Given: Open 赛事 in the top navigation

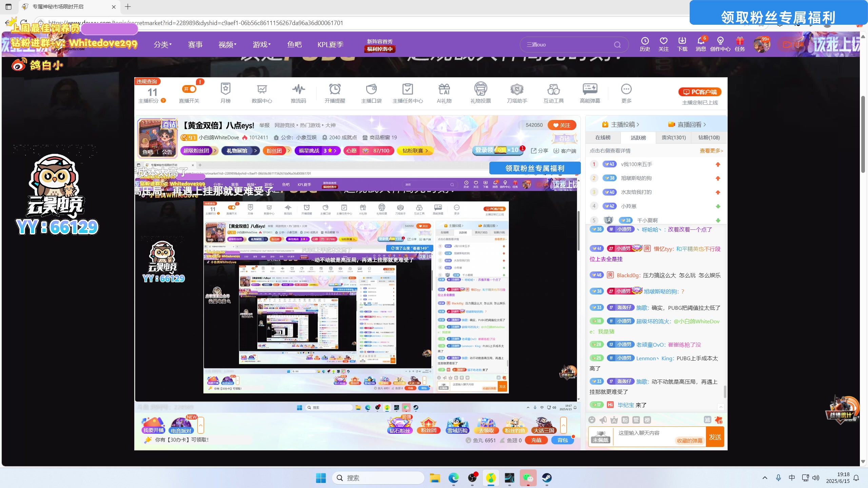Looking at the screenshot, I should coord(195,44).
